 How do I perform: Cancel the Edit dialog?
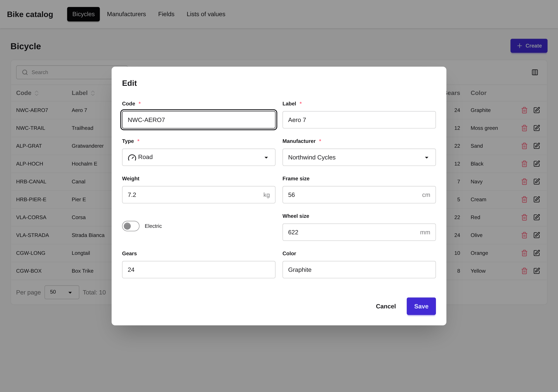(386, 306)
